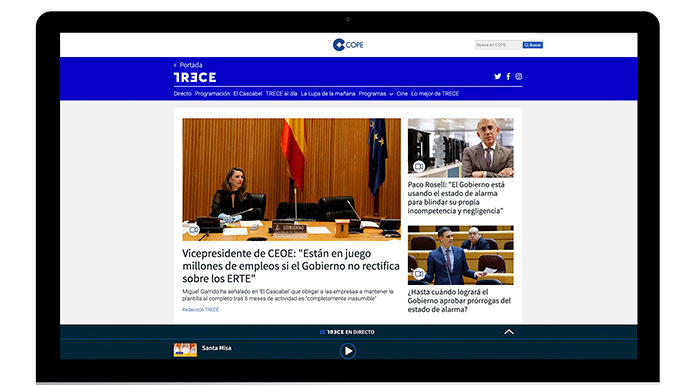This screenshot has height=385, width=696.
Task: Open the Redacción TRECE author link
Action: (201, 310)
